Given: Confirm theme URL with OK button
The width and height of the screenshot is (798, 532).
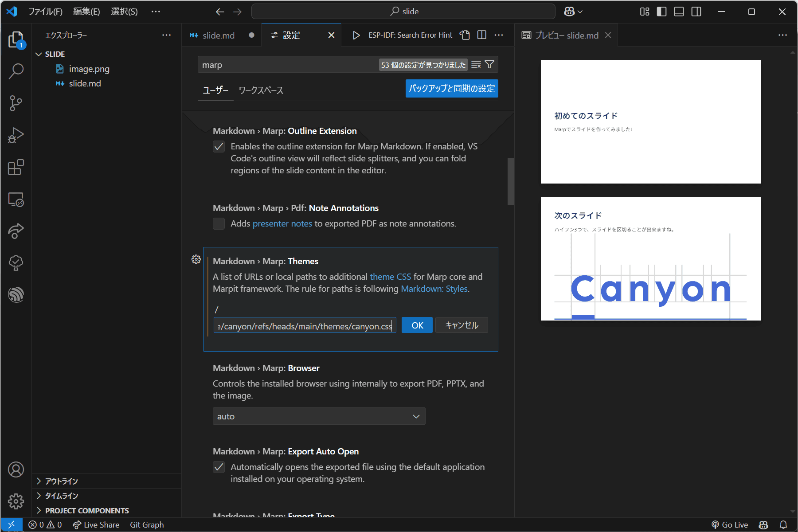Looking at the screenshot, I should (x=417, y=325).
